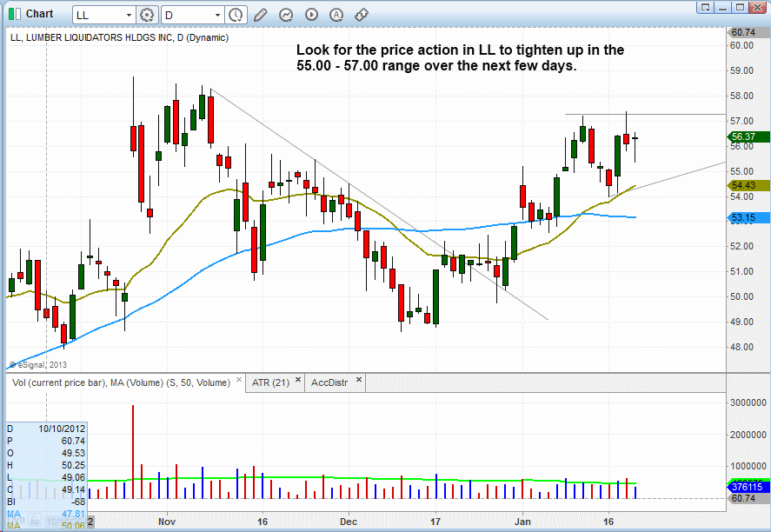This screenshot has width=771, height=532.
Task: Open the time template clock menu
Action: pyautogui.click(x=236, y=16)
